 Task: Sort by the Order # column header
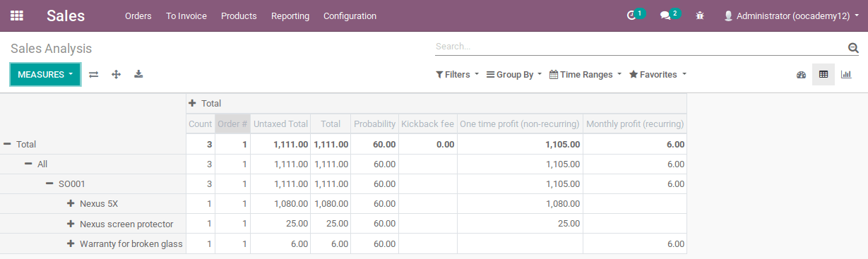click(232, 124)
